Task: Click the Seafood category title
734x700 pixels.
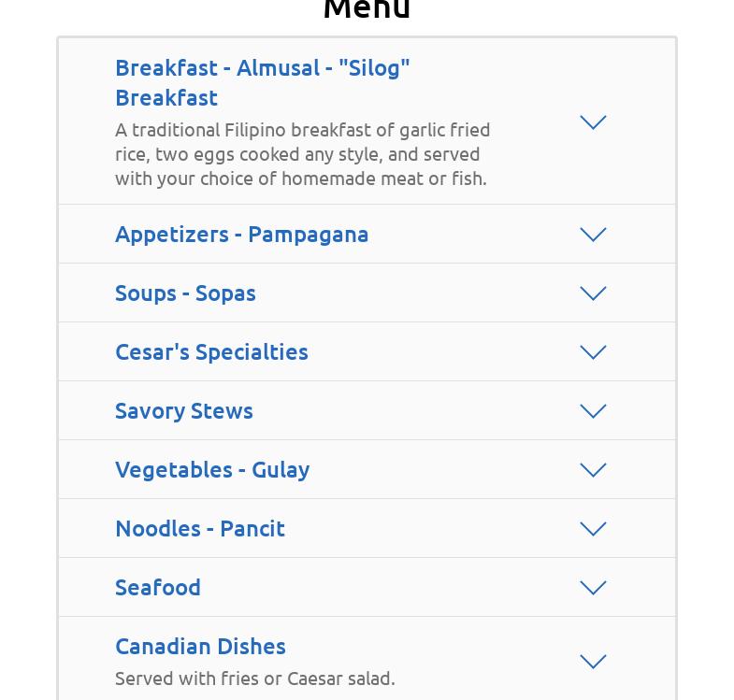Action: pyautogui.click(x=157, y=587)
